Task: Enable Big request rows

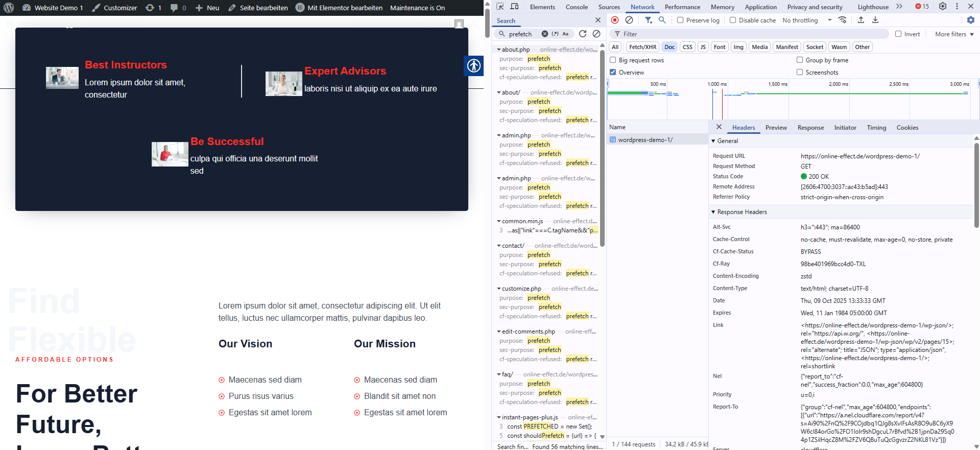Action: pyautogui.click(x=613, y=60)
